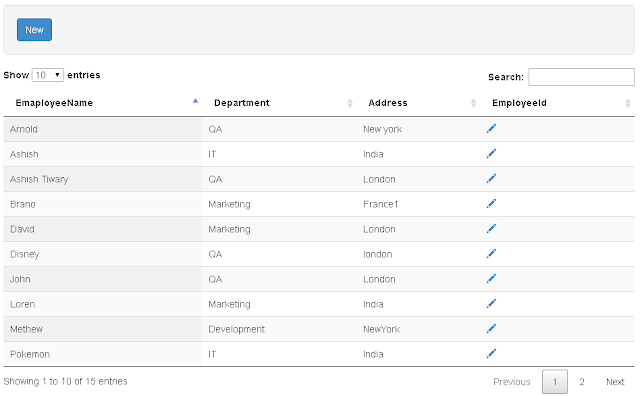Screen dimensions: 640x396
Task: Select page 1 in pagination
Action: (555, 382)
